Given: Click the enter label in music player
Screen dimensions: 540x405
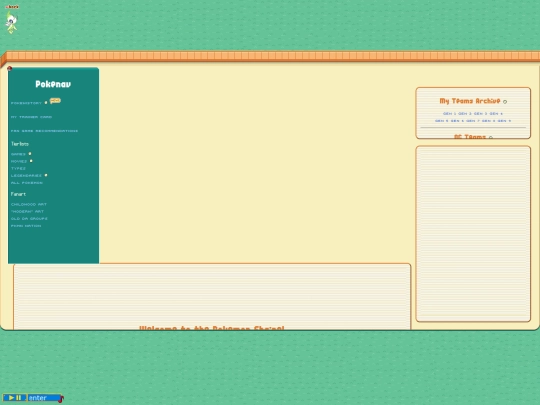Looking at the screenshot, I should [x=38, y=398].
